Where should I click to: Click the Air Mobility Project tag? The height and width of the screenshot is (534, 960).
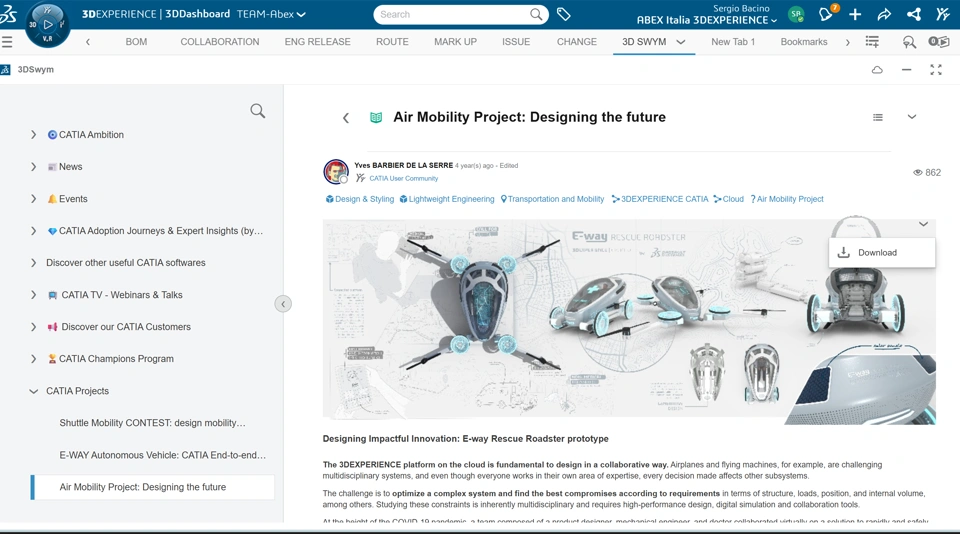click(x=787, y=199)
